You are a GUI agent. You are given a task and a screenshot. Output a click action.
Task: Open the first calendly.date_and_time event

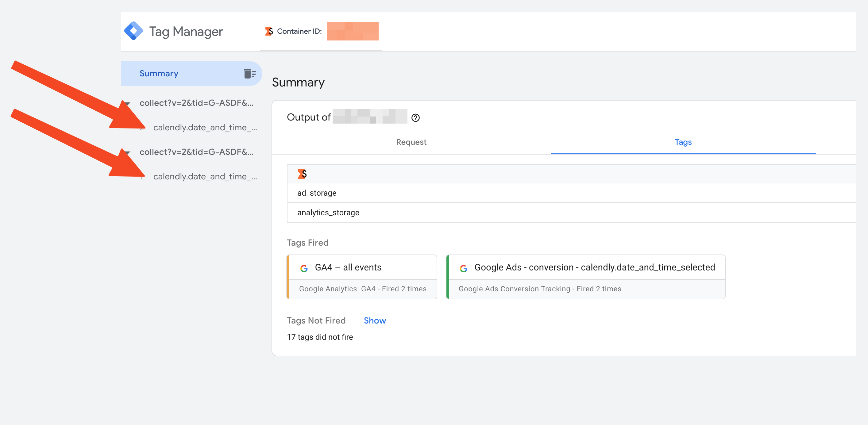click(x=205, y=128)
